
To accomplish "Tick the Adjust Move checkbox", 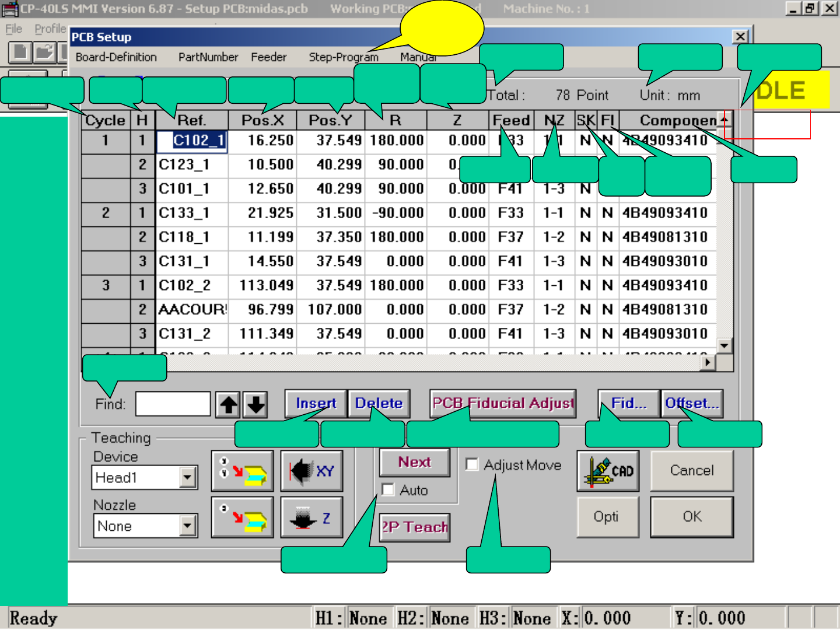I will pos(473,464).
